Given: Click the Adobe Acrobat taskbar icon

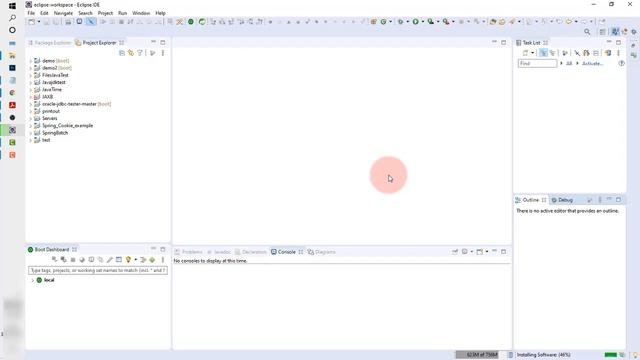Looking at the screenshot, I should click(12, 105).
